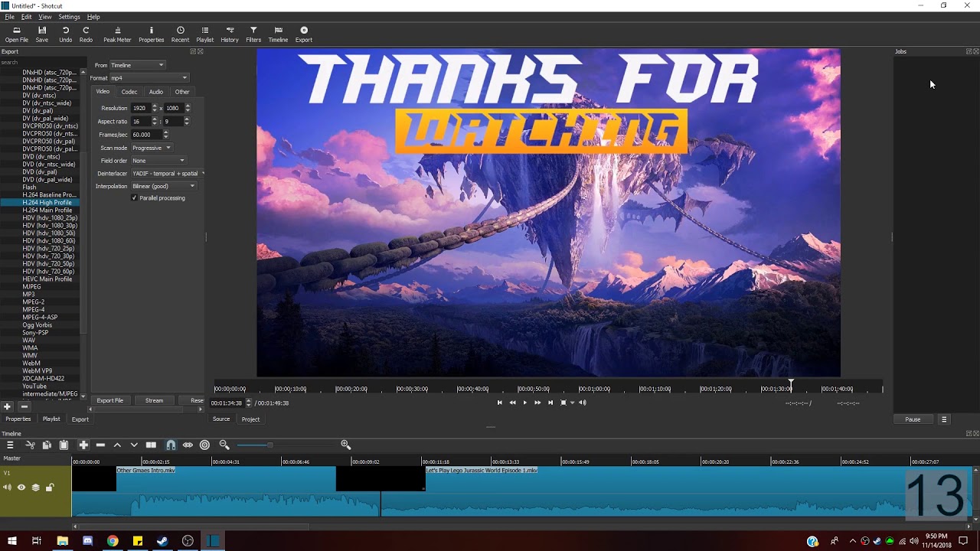Click the Pause jobs button
Image resolution: width=980 pixels, height=551 pixels.
pos(913,419)
